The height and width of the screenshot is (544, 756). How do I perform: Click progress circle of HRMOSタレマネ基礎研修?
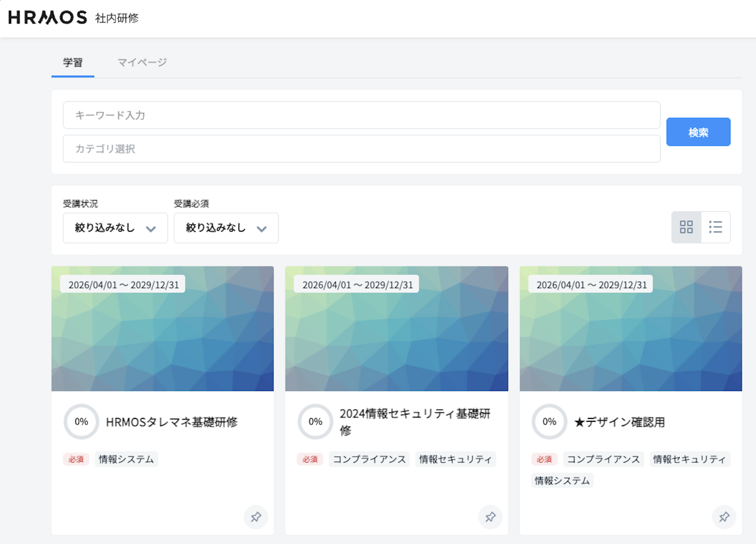pyautogui.click(x=81, y=422)
